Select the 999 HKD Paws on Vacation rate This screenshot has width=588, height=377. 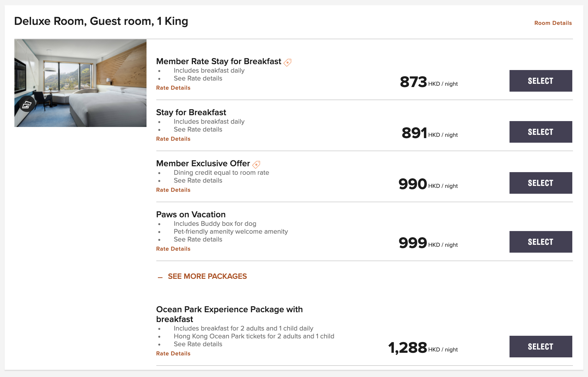point(540,242)
